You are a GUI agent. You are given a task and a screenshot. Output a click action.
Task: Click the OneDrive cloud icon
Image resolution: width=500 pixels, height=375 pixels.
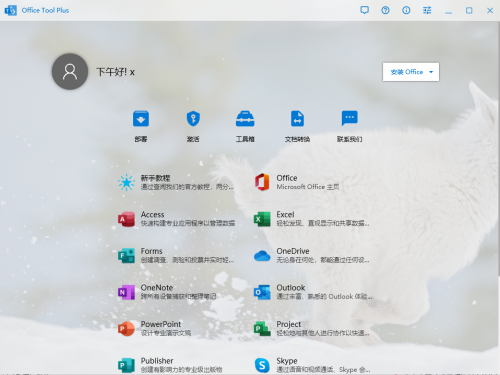[x=262, y=256]
